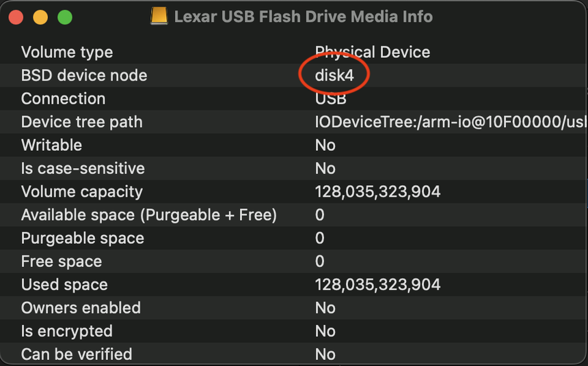Select the Connection row label
The width and height of the screenshot is (588, 366).
pos(63,98)
